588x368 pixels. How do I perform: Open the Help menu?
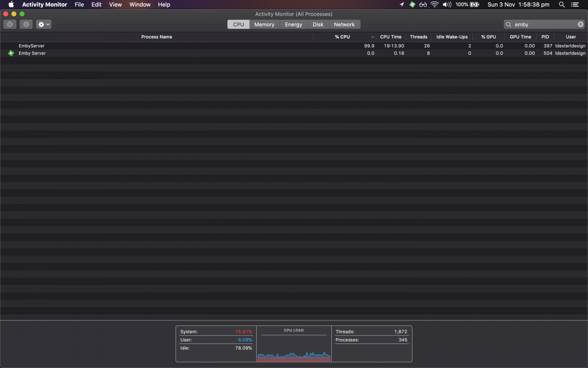click(164, 4)
